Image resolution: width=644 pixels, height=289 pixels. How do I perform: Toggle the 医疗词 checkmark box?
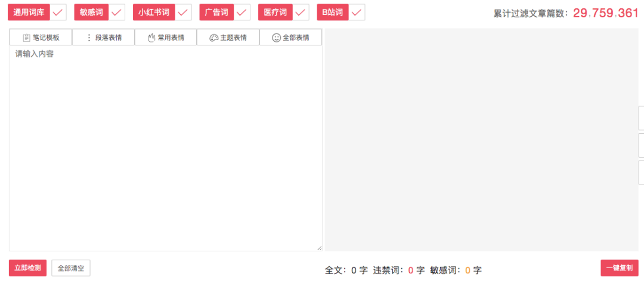coord(301,13)
